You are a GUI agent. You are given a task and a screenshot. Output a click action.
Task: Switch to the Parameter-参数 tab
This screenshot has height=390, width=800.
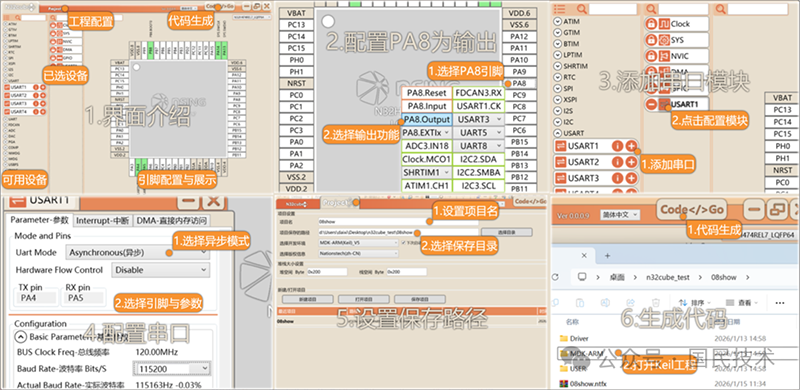(x=39, y=220)
